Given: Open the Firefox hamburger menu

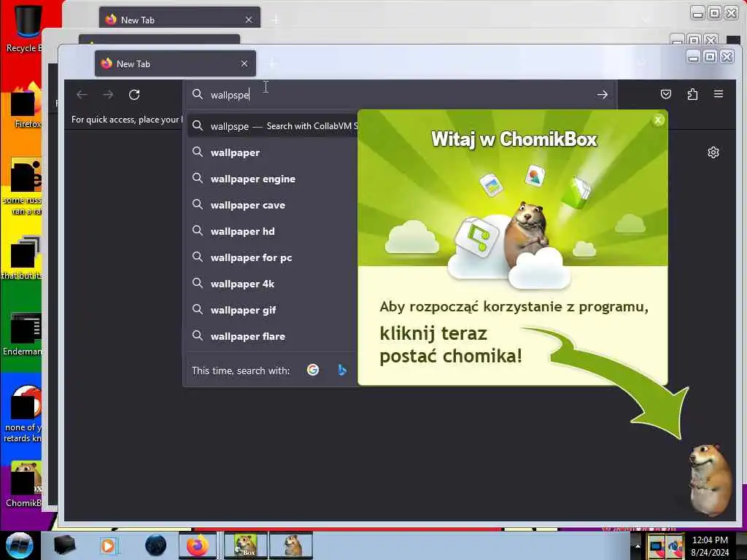Looking at the screenshot, I should 719,94.
